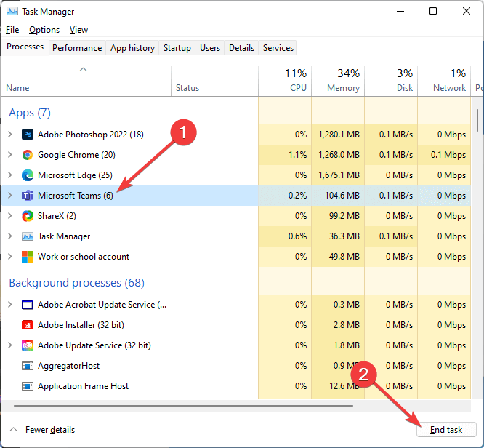Click the 0.1 Mbps network cell
Viewport: 484px width, 448px height.
[444, 155]
